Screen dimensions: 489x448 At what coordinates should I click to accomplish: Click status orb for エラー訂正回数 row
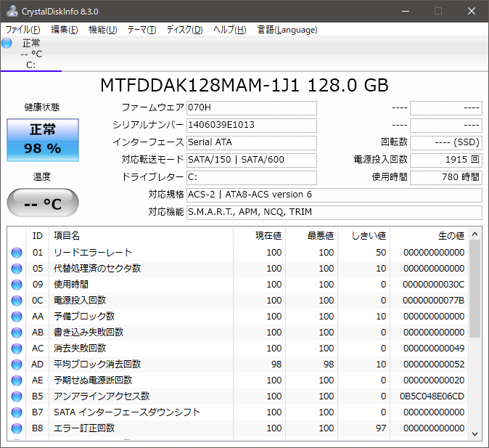pyautogui.click(x=17, y=428)
